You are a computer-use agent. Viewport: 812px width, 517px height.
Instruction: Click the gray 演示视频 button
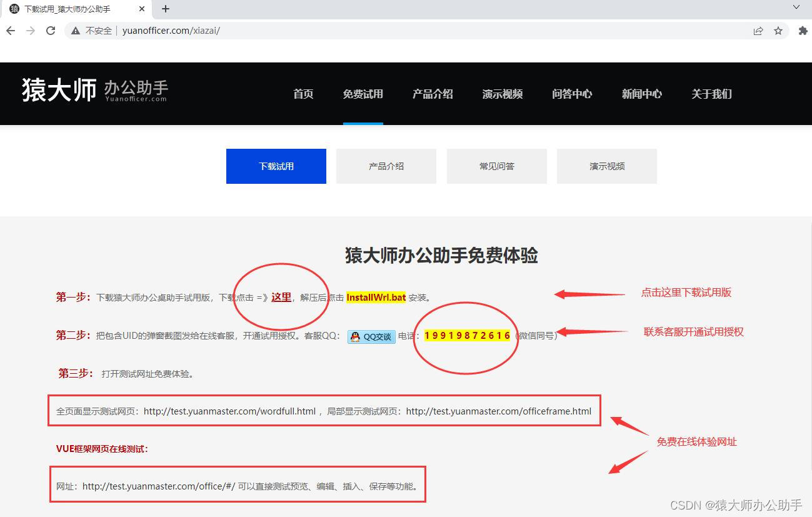607,166
